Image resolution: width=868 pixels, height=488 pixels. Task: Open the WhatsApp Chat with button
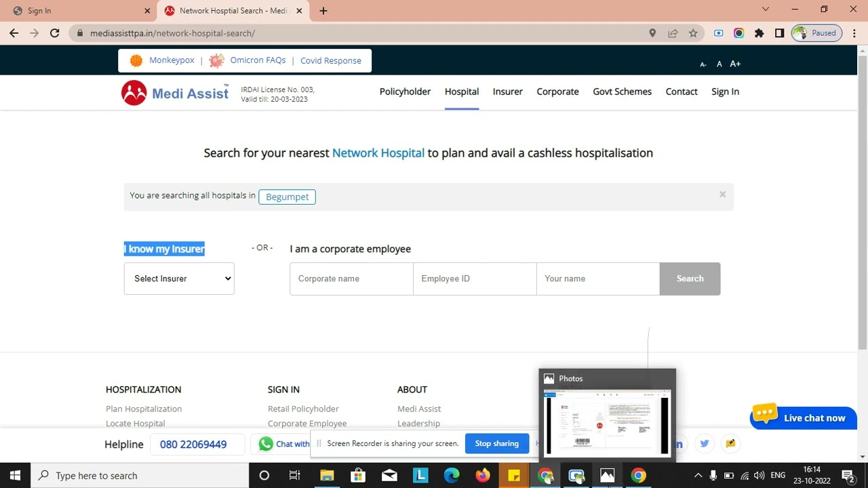tap(283, 444)
